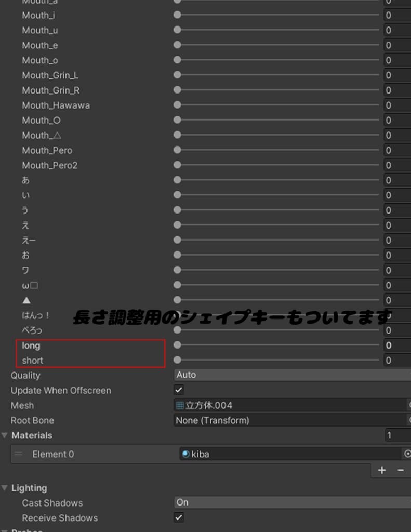The width and height of the screenshot is (411, 532).
Task: Click the Mouth_Pero2 value field
Action: tap(397, 165)
